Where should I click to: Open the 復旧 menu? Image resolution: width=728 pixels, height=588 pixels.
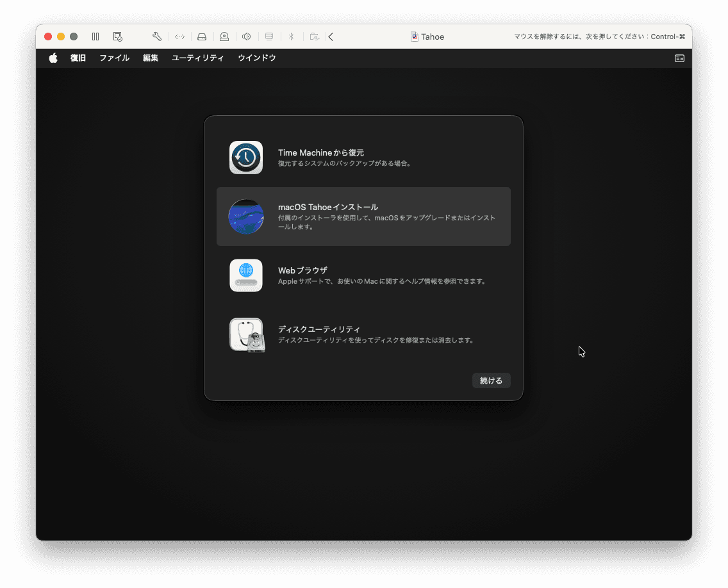click(78, 58)
